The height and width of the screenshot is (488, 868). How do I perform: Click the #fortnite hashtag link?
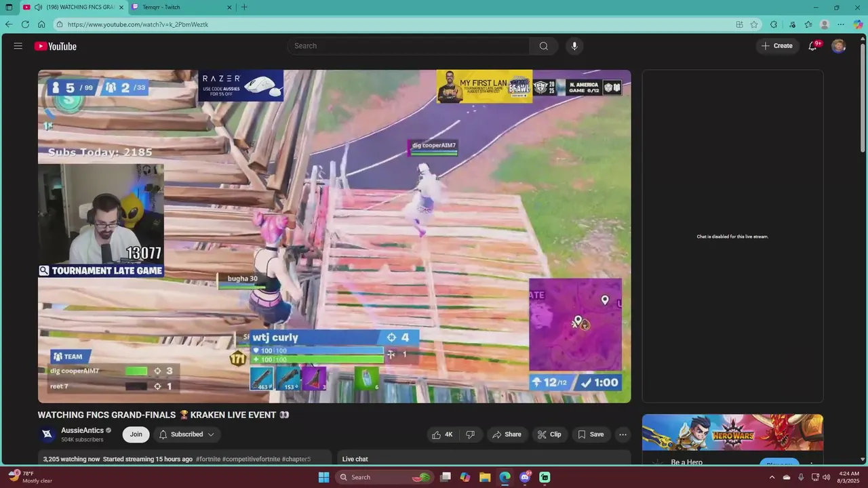[208, 460]
